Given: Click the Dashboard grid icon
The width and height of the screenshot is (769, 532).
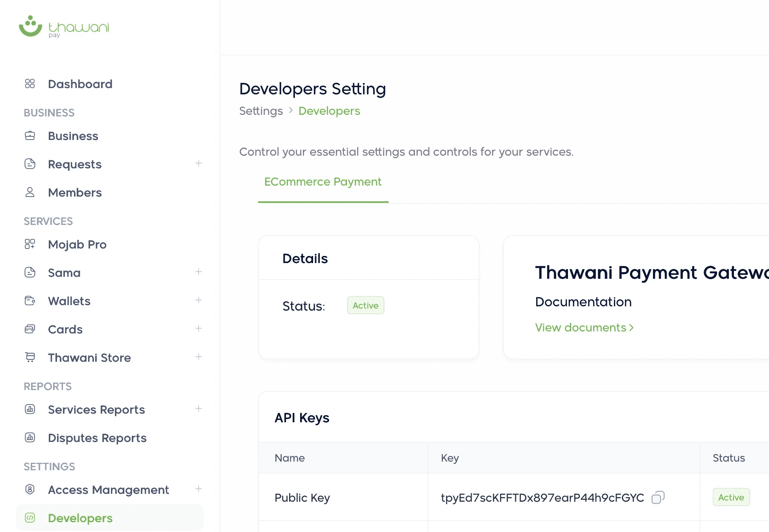Looking at the screenshot, I should click(x=30, y=84).
